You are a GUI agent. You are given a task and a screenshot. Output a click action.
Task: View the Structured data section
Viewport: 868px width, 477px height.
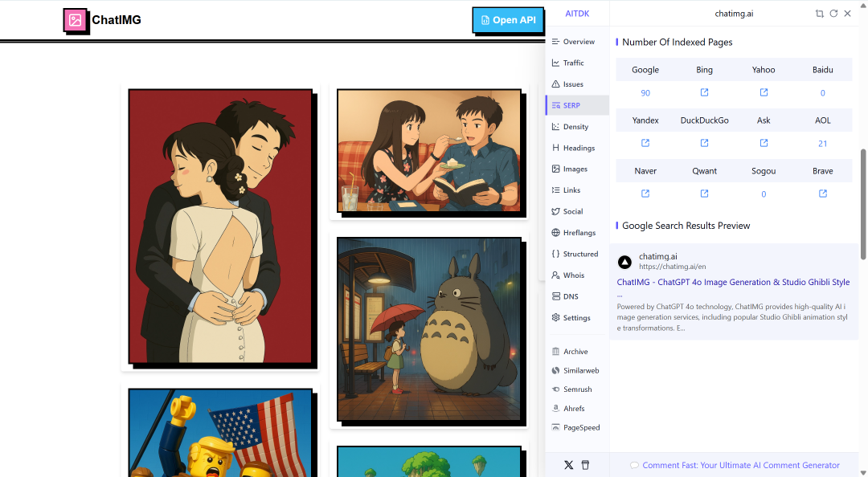point(577,254)
